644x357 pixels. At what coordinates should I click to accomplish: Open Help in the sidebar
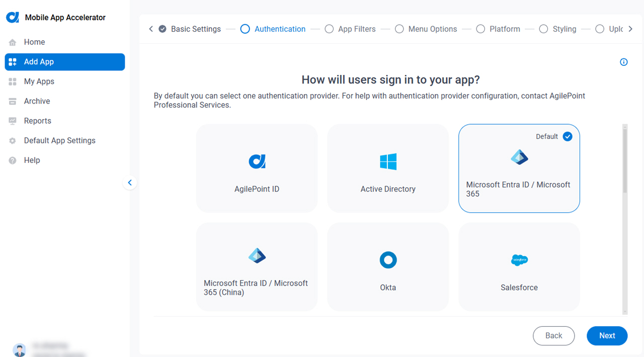(x=65, y=160)
